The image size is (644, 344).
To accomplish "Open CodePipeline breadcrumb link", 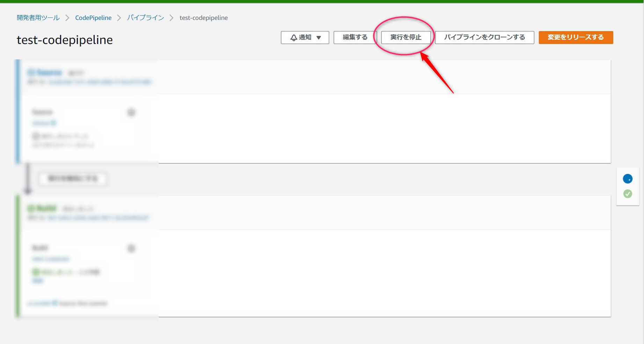I will 93,18.
